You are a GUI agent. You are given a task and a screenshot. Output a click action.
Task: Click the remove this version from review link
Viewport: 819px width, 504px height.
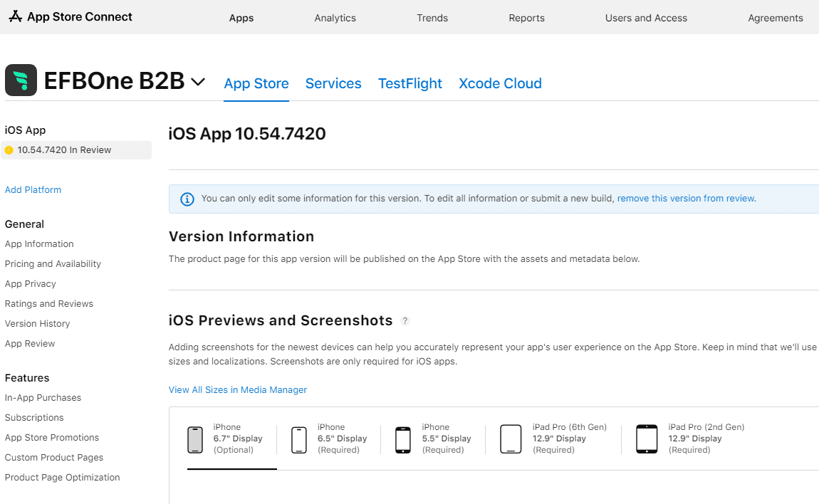[686, 199]
